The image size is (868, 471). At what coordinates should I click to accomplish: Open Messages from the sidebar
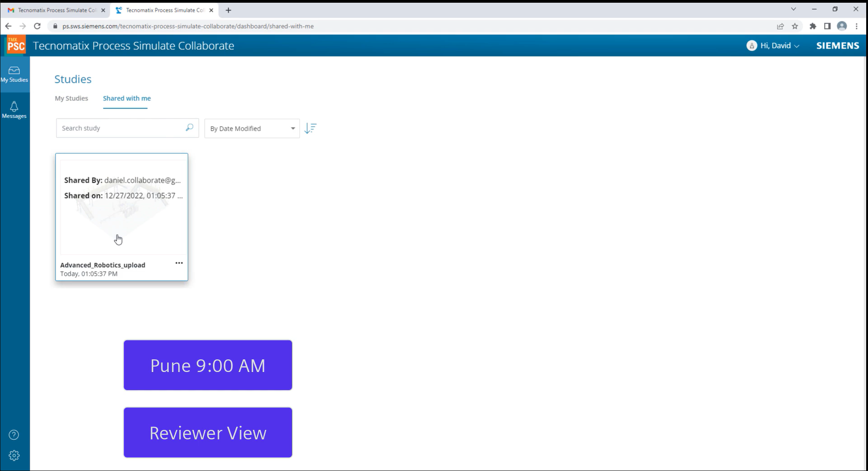(14, 109)
